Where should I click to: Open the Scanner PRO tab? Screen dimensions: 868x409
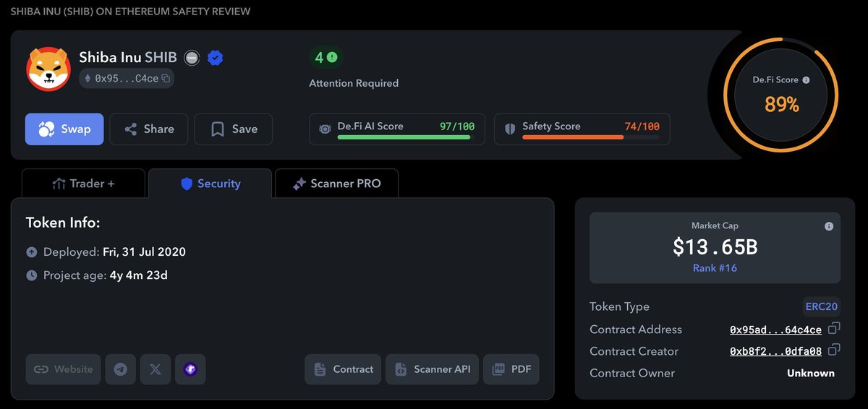[336, 184]
